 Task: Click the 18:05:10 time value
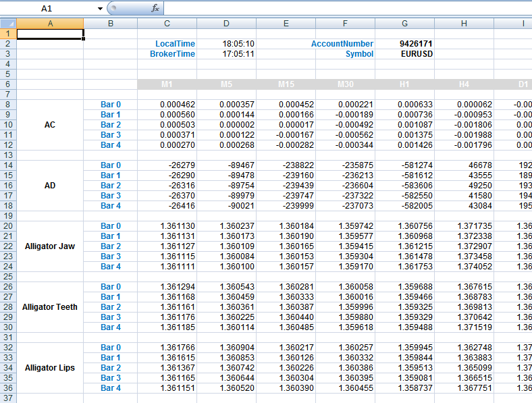[x=238, y=44]
